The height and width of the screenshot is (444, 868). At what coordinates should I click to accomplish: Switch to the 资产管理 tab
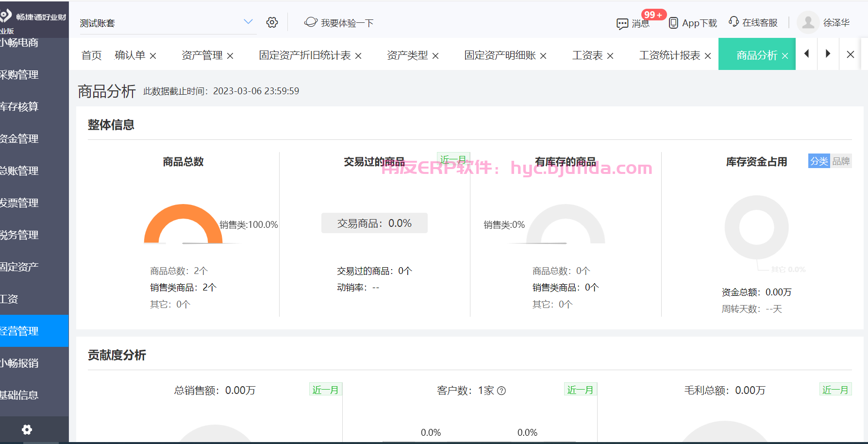coord(202,55)
